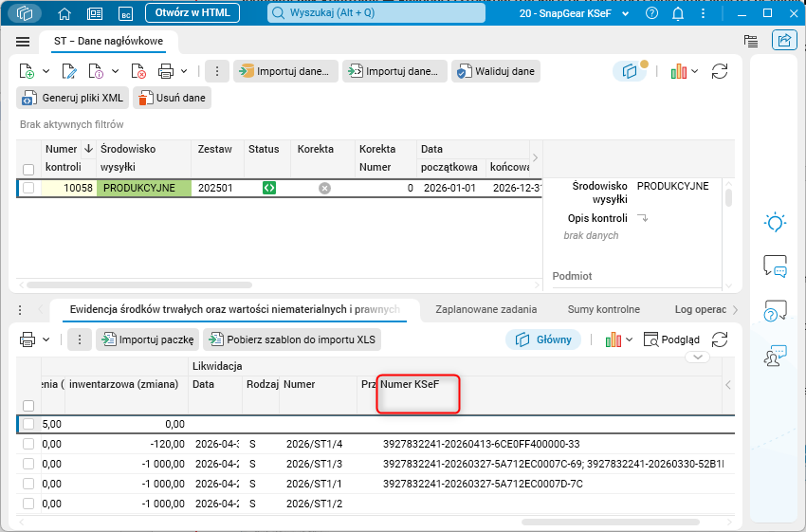Check the box for row 2026/ST1/4

pyautogui.click(x=28, y=444)
